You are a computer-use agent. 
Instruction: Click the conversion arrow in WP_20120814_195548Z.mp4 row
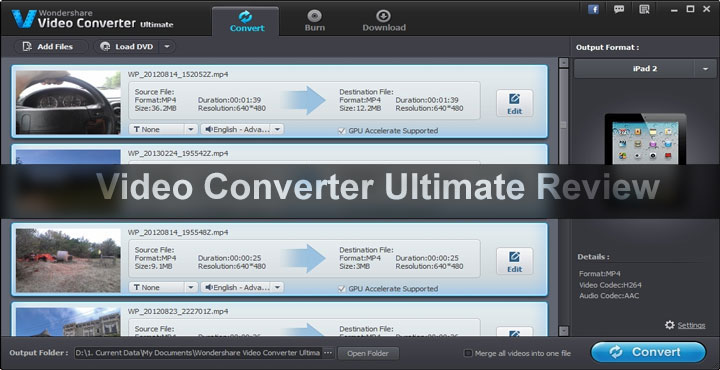[x=305, y=258]
